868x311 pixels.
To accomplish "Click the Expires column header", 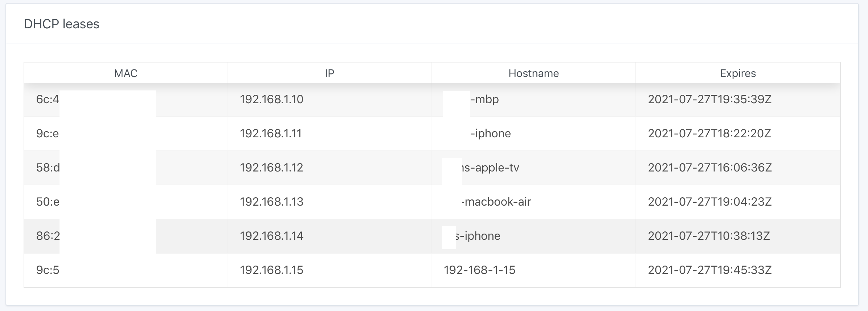I will [738, 73].
